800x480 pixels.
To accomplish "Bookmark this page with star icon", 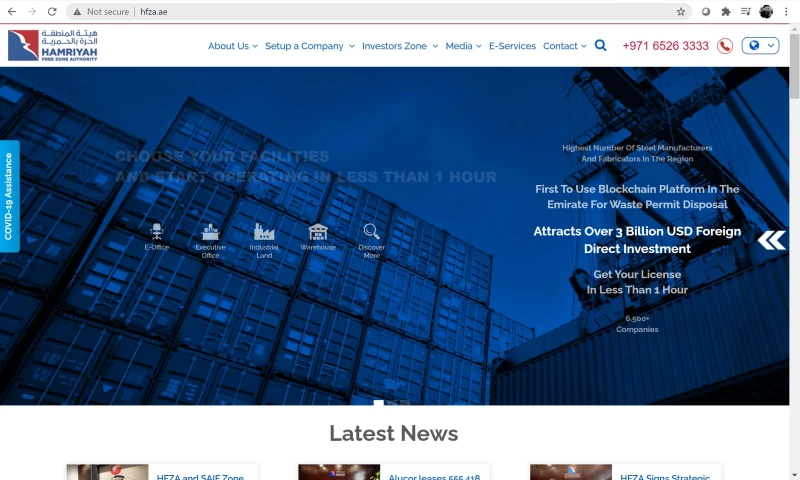I will pos(681,12).
